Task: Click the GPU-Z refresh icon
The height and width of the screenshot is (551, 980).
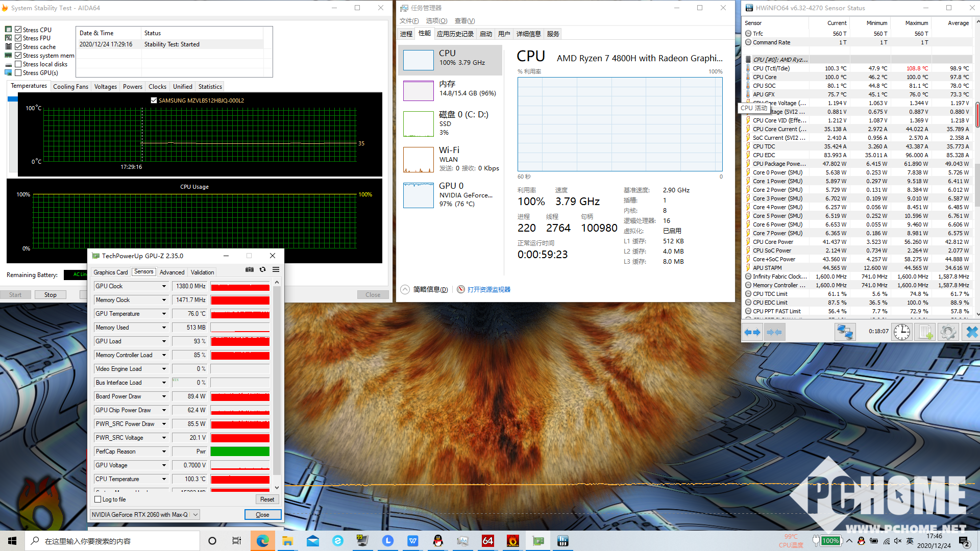Action: [262, 269]
